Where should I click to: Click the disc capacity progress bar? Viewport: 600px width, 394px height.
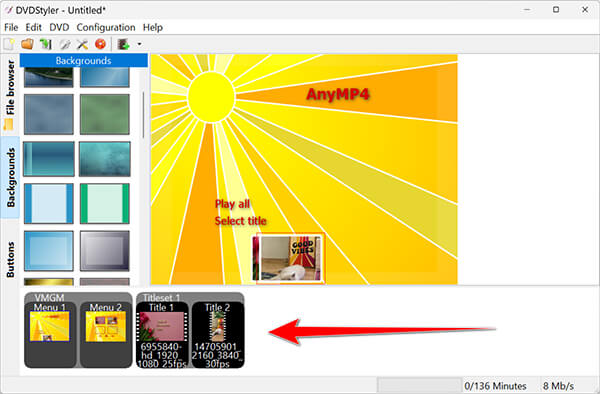(x=420, y=386)
